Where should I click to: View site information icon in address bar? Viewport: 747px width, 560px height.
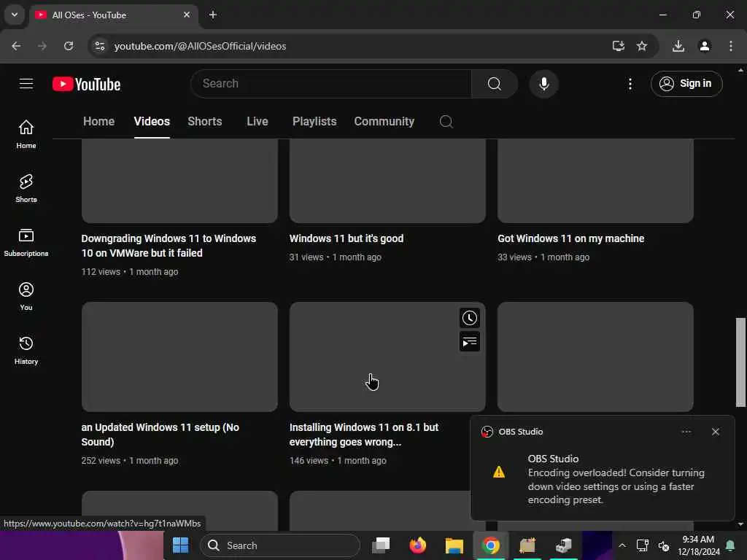pos(99,46)
